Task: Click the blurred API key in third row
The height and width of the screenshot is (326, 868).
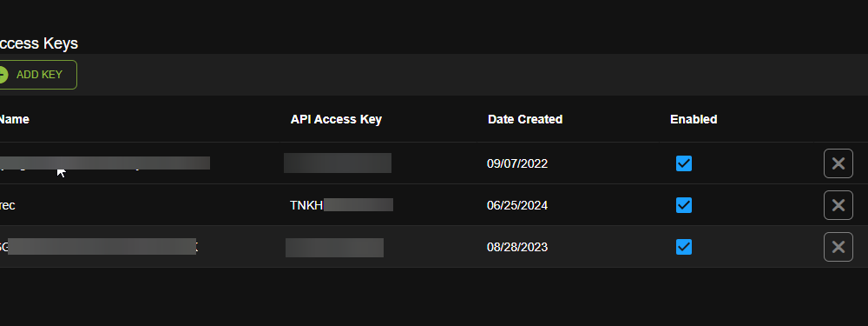Action: coord(334,247)
